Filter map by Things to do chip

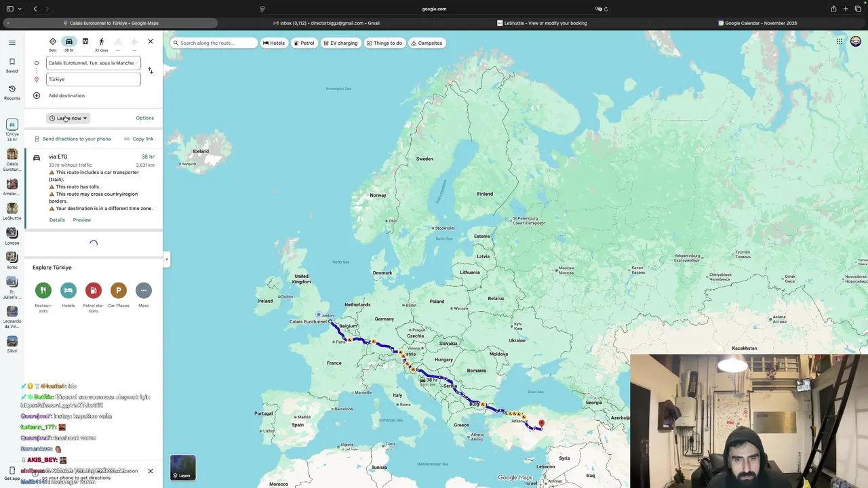tap(384, 43)
